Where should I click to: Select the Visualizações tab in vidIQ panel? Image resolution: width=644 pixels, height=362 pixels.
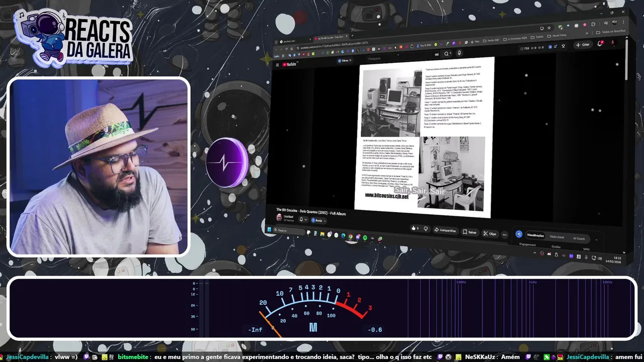pos(535,235)
